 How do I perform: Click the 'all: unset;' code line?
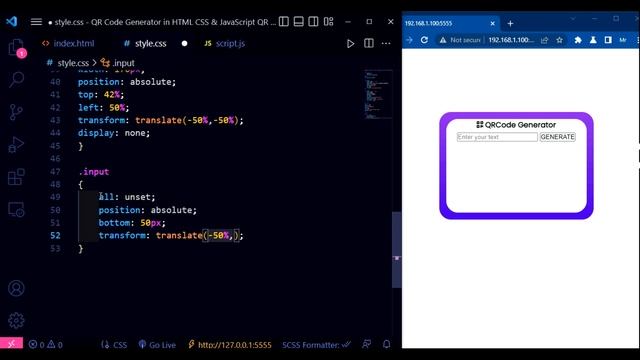click(x=127, y=197)
